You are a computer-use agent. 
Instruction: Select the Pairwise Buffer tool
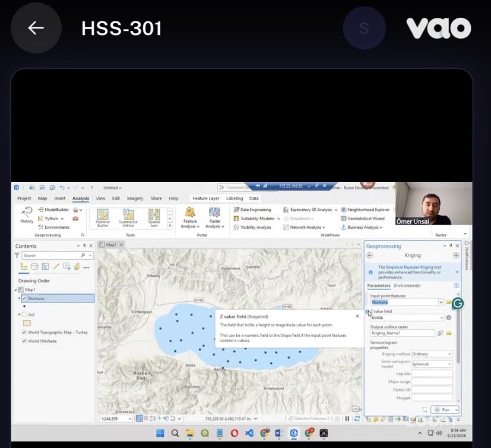[x=103, y=217]
